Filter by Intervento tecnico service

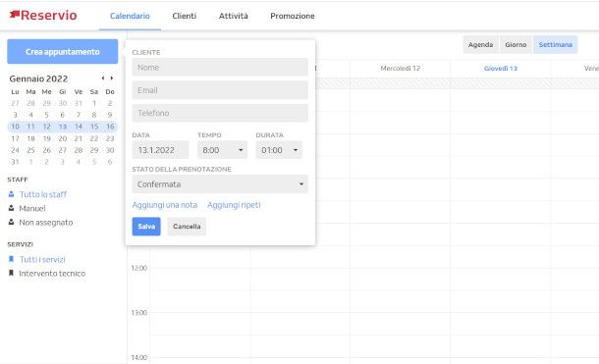click(x=52, y=273)
